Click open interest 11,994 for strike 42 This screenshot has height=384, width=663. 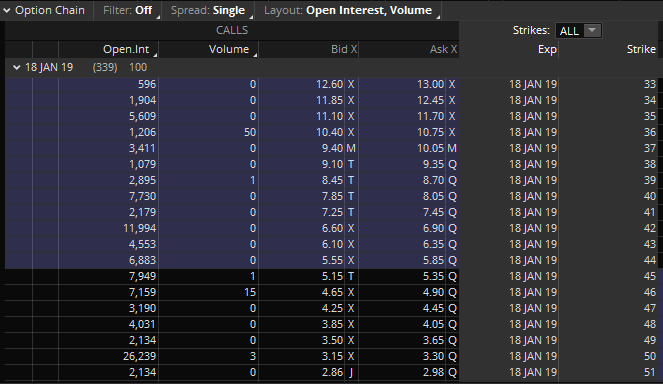pyautogui.click(x=140, y=229)
